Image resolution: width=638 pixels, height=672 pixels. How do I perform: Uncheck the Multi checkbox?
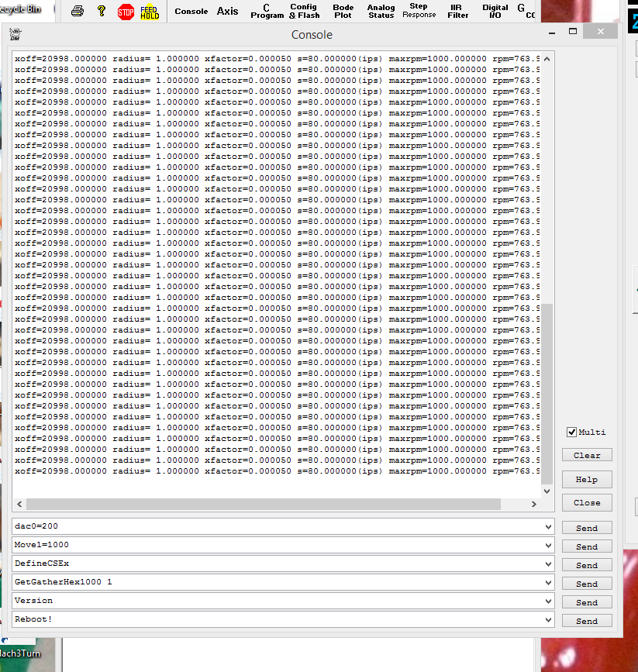pos(572,432)
